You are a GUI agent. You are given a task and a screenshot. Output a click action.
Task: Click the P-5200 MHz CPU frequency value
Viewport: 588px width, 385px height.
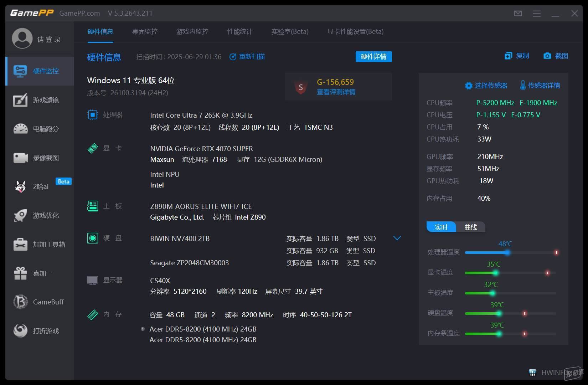point(495,103)
